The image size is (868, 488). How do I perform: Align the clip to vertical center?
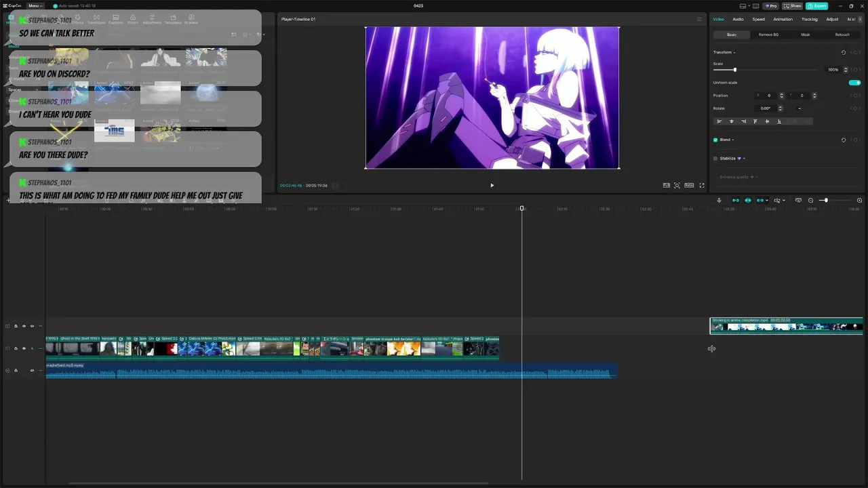click(767, 121)
